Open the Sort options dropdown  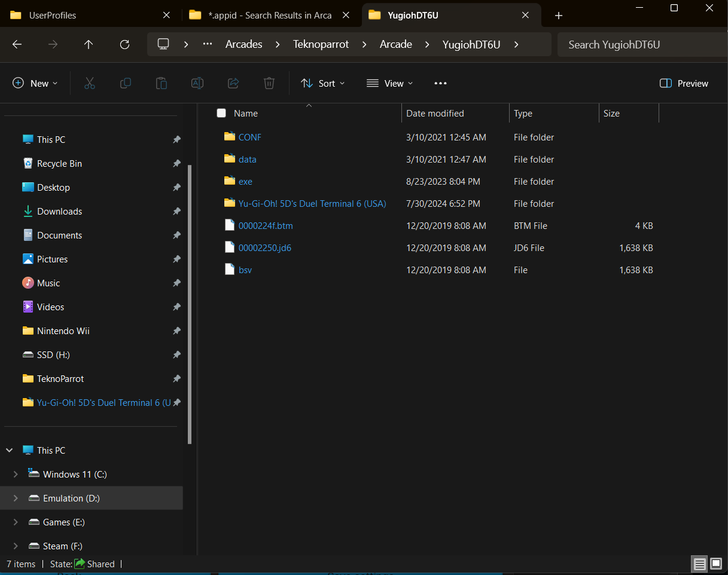coord(323,83)
